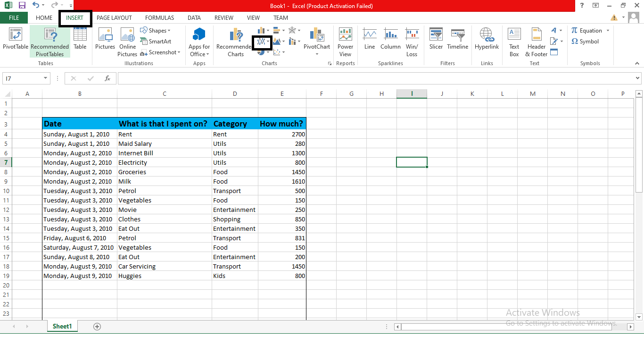Expand the Name Box dropdown
The width and height of the screenshot is (644, 337).
46,78
